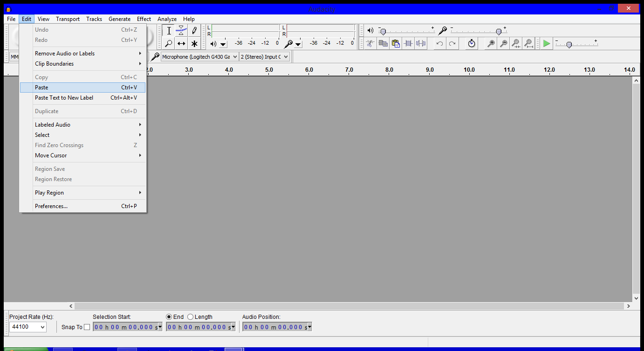
Task: Select the Time Shift tool
Action: [182, 44]
